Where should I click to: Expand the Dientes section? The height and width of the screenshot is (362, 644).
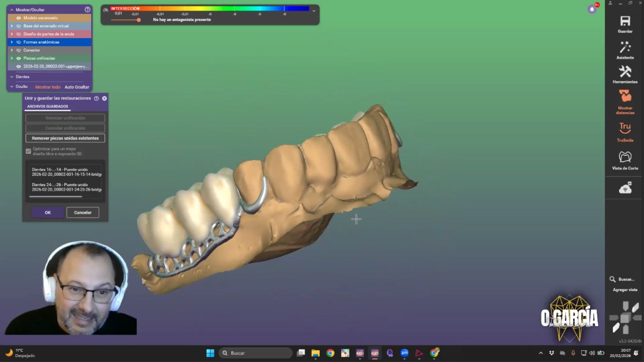tap(12, 77)
